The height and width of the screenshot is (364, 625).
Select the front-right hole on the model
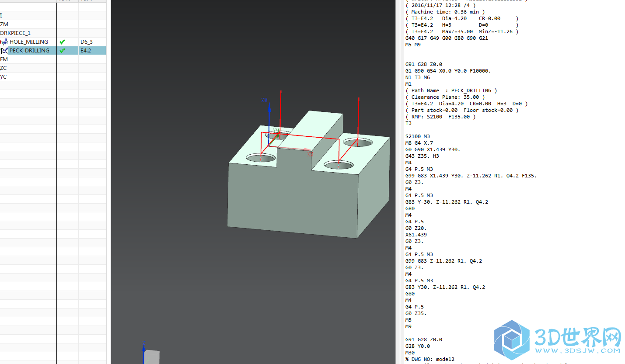coord(339,165)
